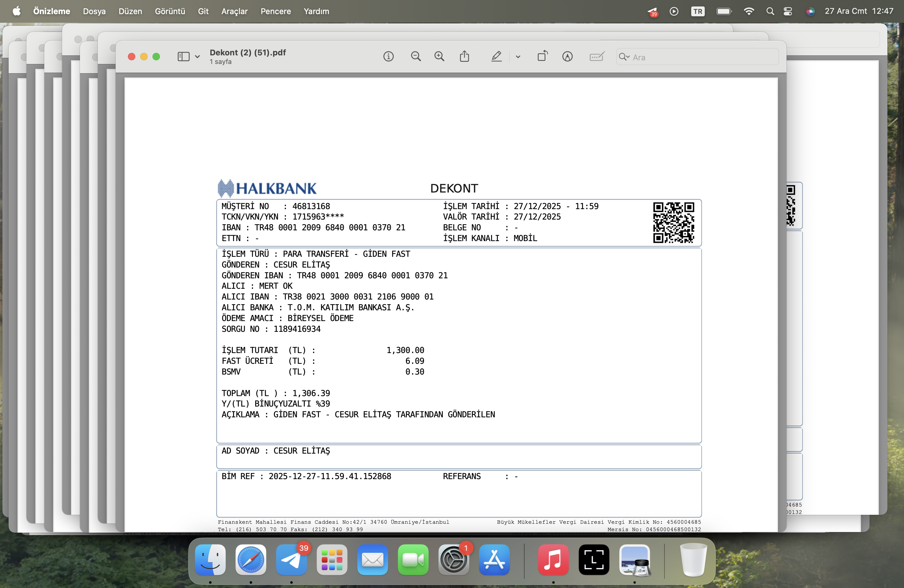Viewport: 904px width, 588px height.
Task: Open Spotlight search in the menu bar
Action: (770, 11)
